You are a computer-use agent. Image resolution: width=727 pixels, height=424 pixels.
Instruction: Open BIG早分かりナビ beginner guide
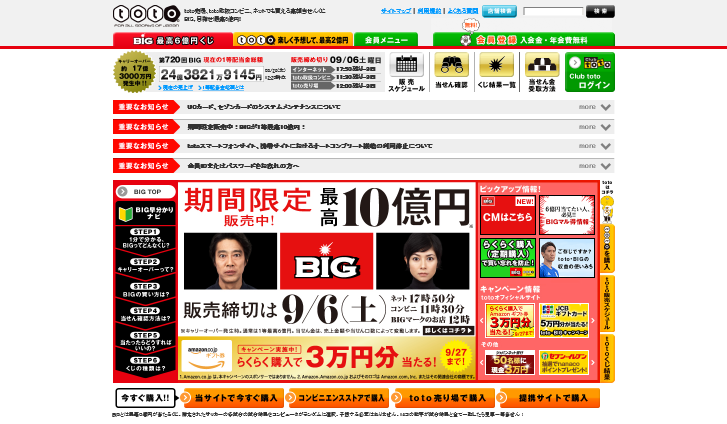(146, 213)
